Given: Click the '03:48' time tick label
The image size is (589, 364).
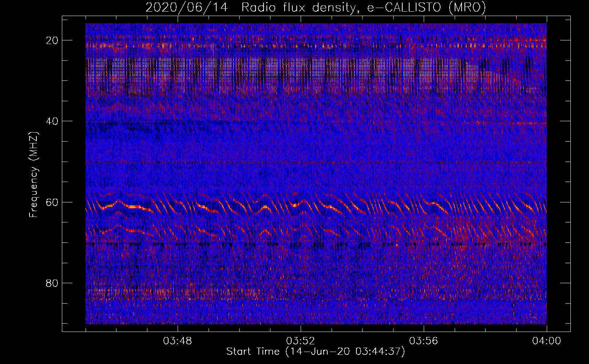Looking at the screenshot, I should tap(178, 341).
